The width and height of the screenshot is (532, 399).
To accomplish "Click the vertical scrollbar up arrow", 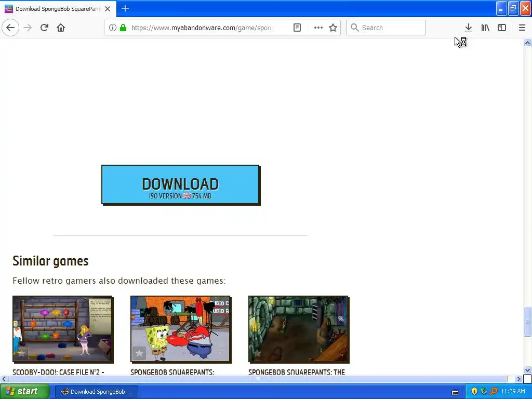I will 527,43.
